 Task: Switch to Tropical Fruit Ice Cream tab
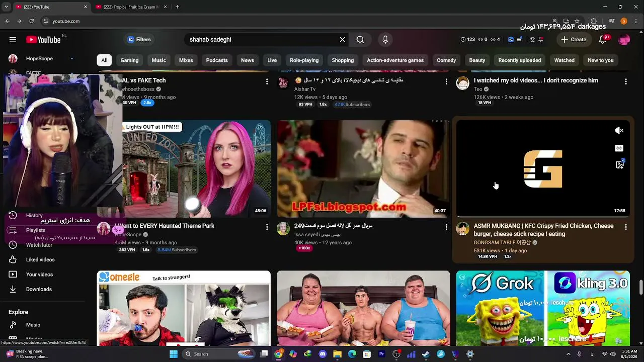131,7
